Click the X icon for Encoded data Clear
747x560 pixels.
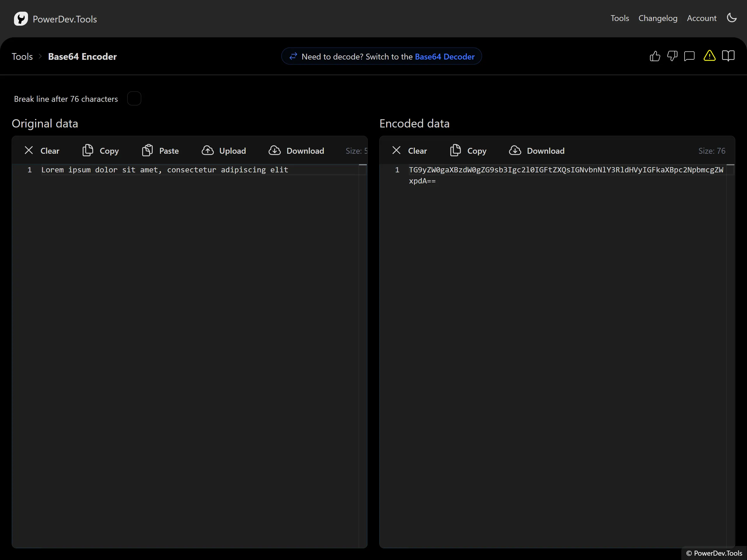[x=397, y=150]
